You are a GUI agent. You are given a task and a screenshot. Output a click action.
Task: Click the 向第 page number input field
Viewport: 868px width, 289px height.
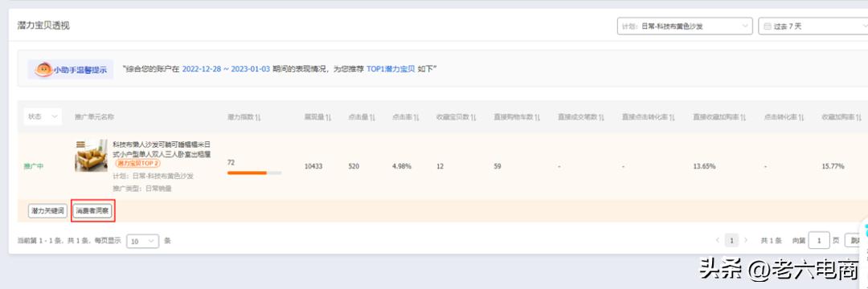pyautogui.click(x=819, y=240)
